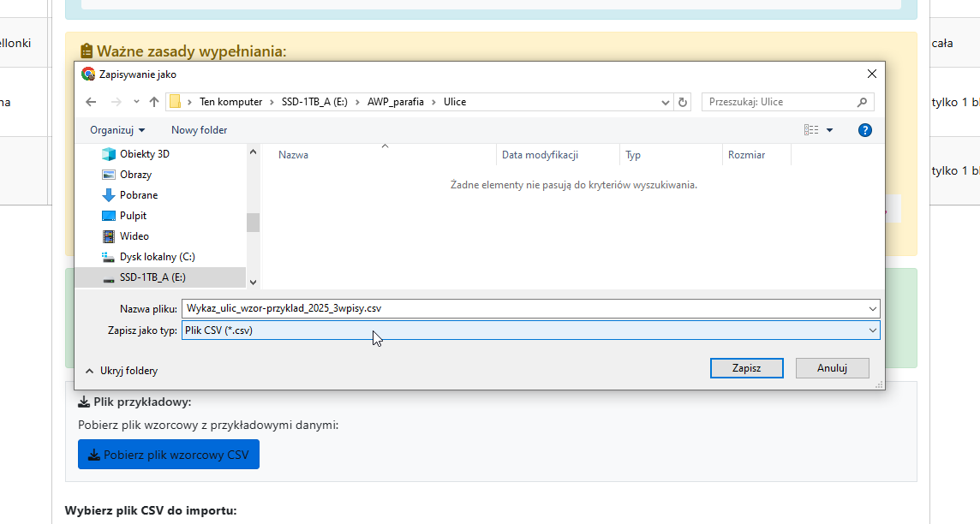
Task: Click Pobierz plik wzorcowy CSV button
Action: point(168,455)
